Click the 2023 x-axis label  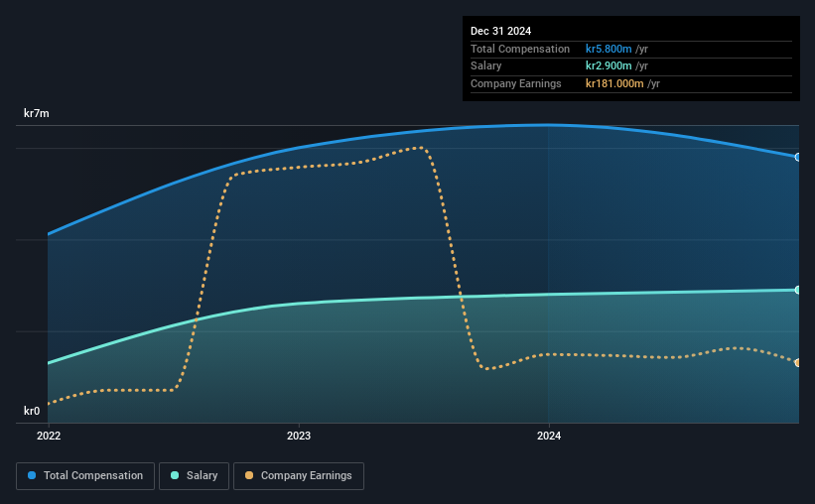click(299, 436)
